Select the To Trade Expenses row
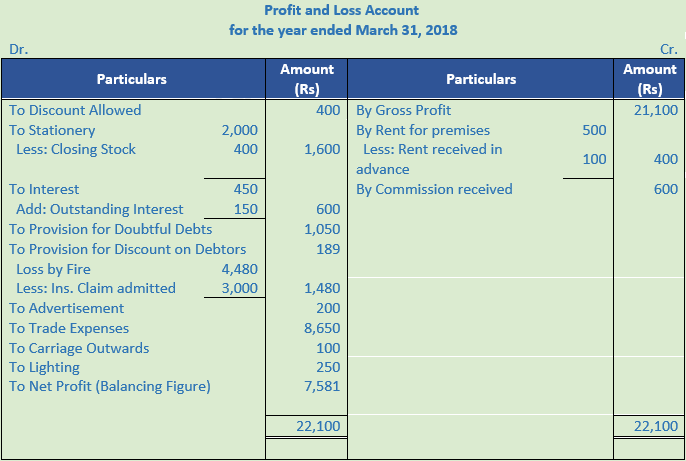This screenshot has width=686, height=461. tap(69, 328)
